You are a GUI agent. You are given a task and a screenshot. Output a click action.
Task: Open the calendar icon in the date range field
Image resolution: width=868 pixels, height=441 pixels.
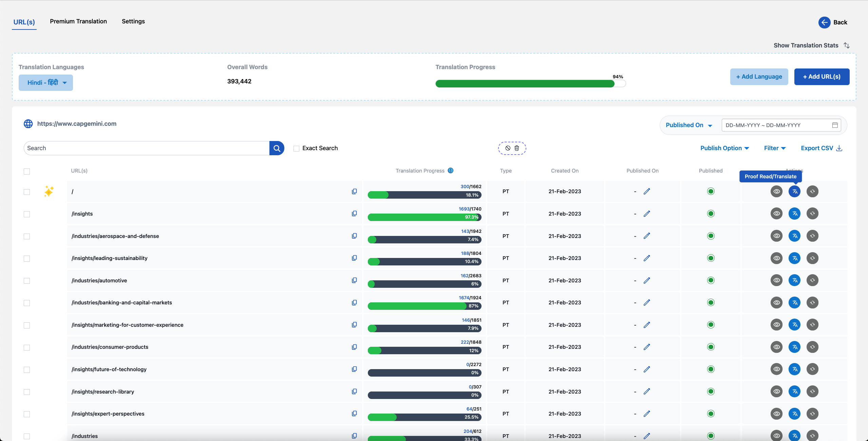(835, 125)
